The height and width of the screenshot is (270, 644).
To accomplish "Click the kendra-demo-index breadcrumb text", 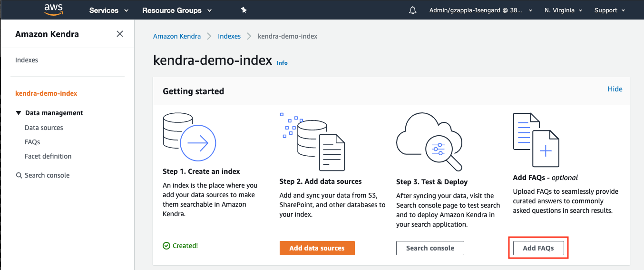I will click(287, 36).
